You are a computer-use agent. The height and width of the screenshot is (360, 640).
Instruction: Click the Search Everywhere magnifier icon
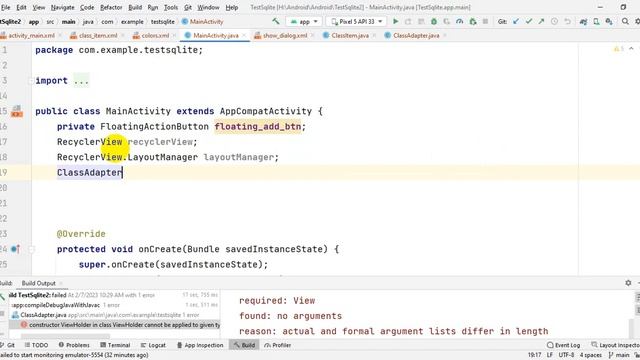point(625,21)
